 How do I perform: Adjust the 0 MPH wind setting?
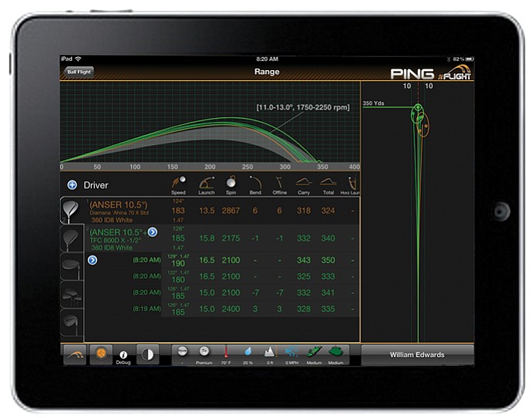pyautogui.click(x=291, y=355)
